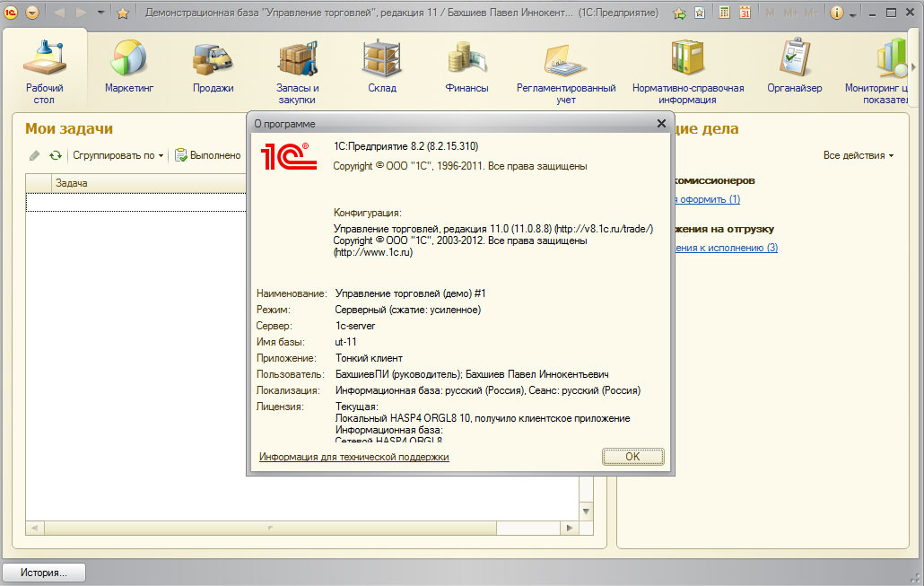Screen dimensions: 924x586
Task: Click the Задача column header
Action: pyautogui.click(x=149, y=183)
